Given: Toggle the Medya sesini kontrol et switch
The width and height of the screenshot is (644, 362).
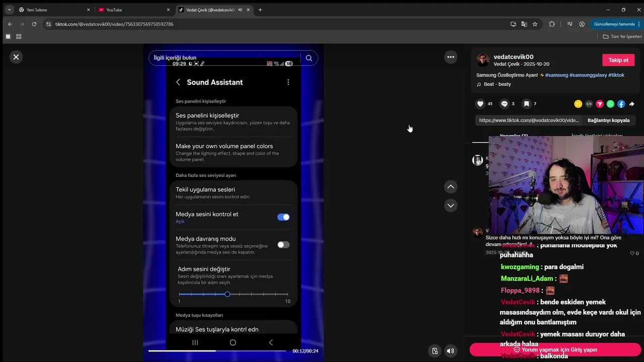Looking at the screenshot, I should click(x=283, y=217).
